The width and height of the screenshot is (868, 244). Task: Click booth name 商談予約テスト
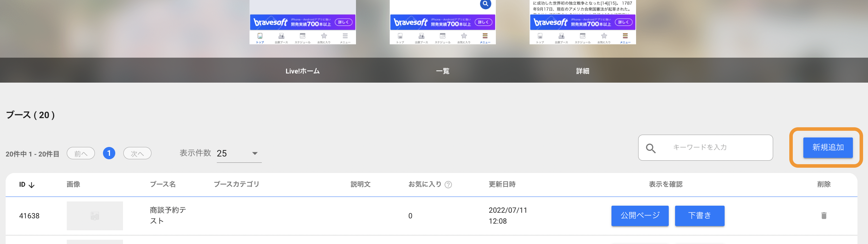(168, 216)
